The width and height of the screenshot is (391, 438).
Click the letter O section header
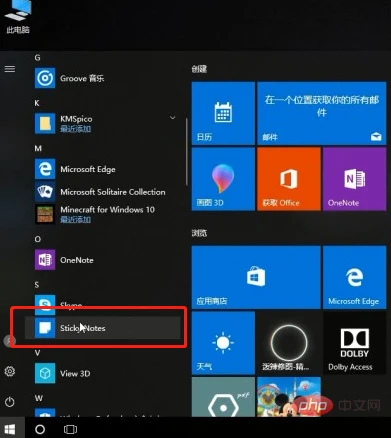coord(38,239)
